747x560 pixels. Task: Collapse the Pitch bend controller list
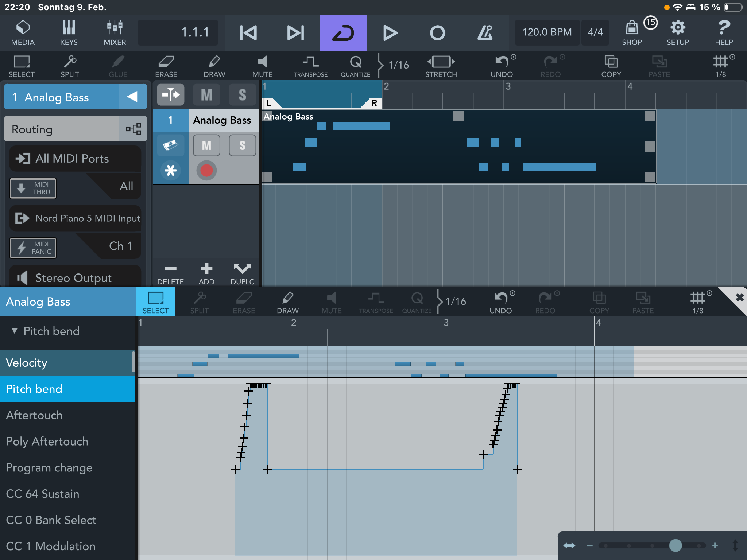15,331
